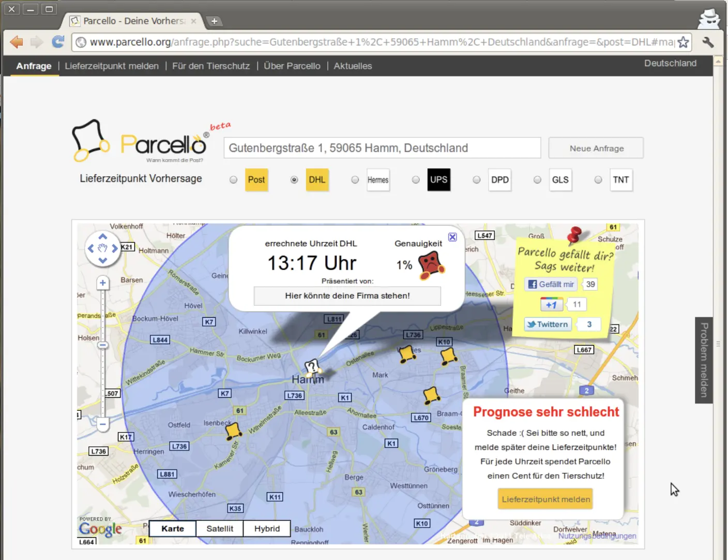Open the browser wrench settings menu
728x560 pixels.
pyautogui.click(x=708, y=42)
